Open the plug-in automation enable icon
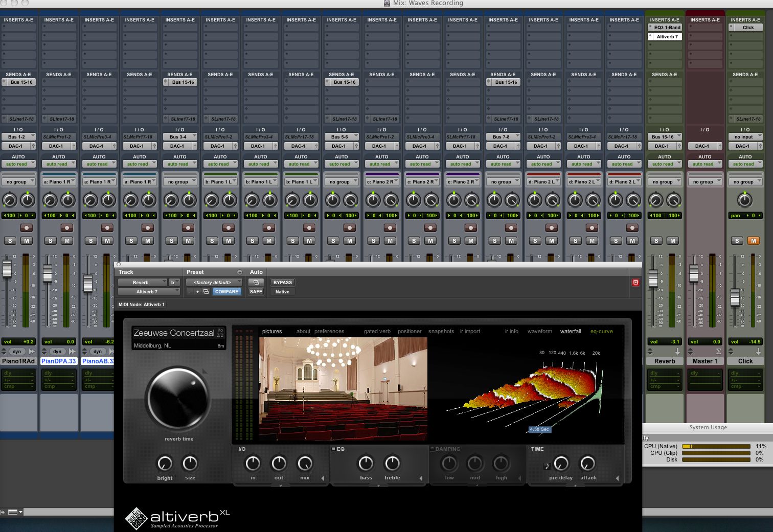This screenshot has width=773, height=532. [256, 282]
